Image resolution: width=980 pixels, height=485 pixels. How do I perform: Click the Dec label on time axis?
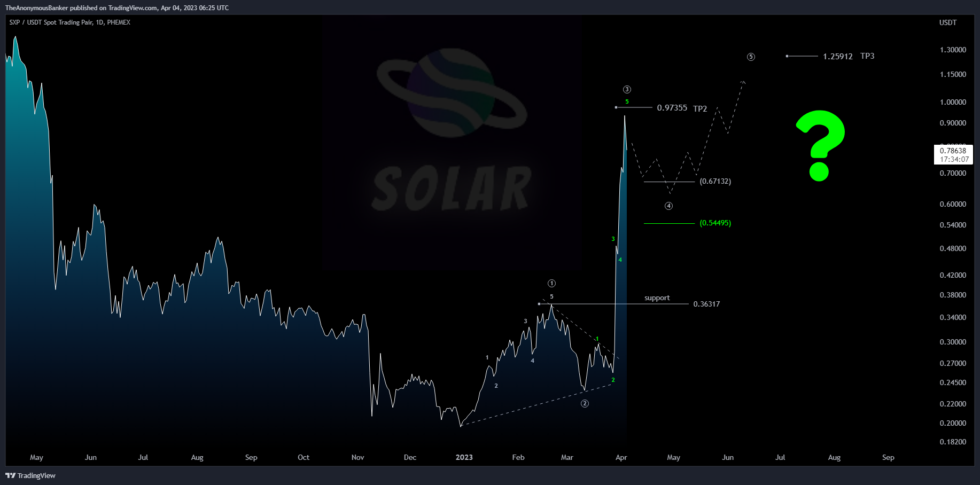click(410, 457)
